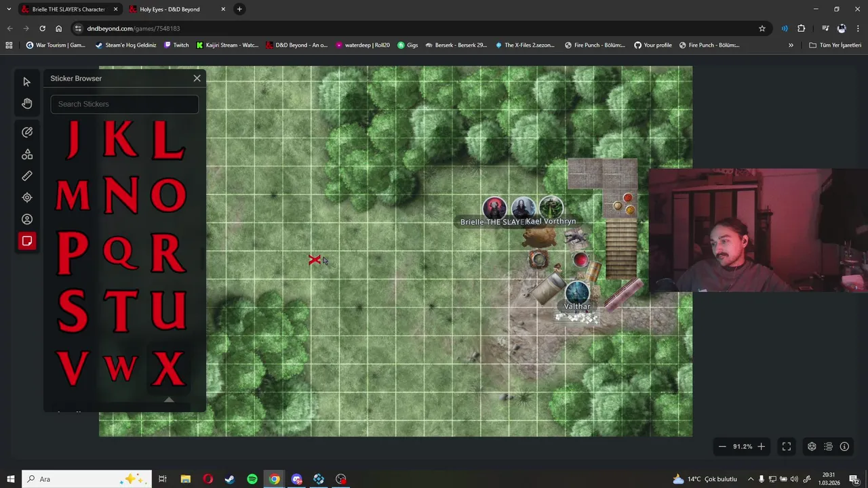Reload the page
This screenshot has width=868, height=488.
[42, 28]
